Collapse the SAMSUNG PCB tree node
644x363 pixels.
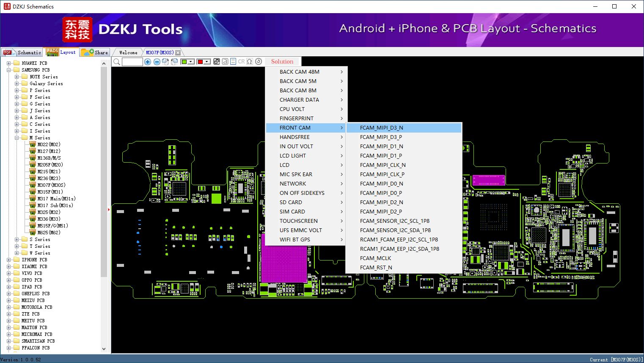pyautogui.click(x=8, y=70)
